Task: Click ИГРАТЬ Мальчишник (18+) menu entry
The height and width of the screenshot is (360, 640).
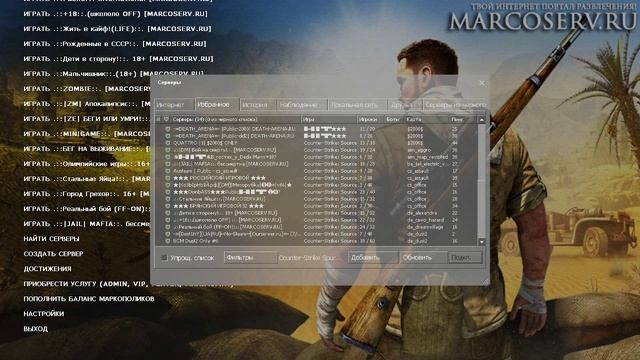Action: 113,74
